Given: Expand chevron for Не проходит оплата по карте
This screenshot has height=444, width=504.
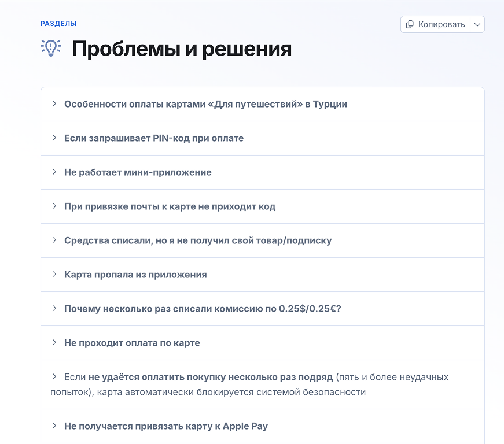Looking at the screenshot, I should [54, 342].
